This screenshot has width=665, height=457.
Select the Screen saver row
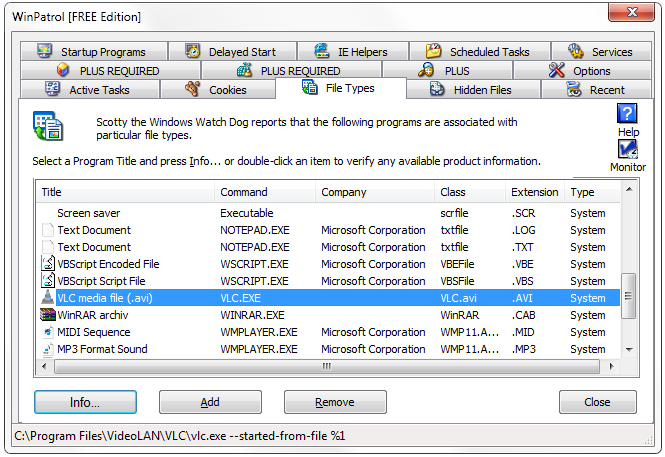(328, 213)
